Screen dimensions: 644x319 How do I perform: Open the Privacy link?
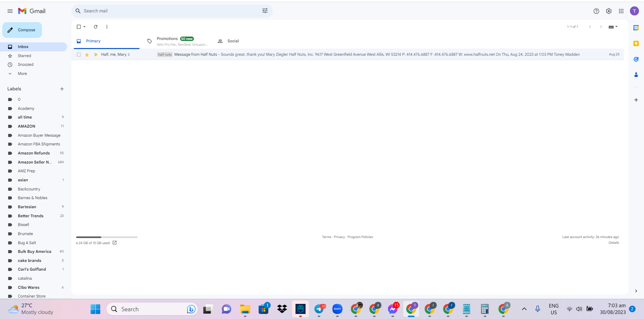[x=339, y=237]
